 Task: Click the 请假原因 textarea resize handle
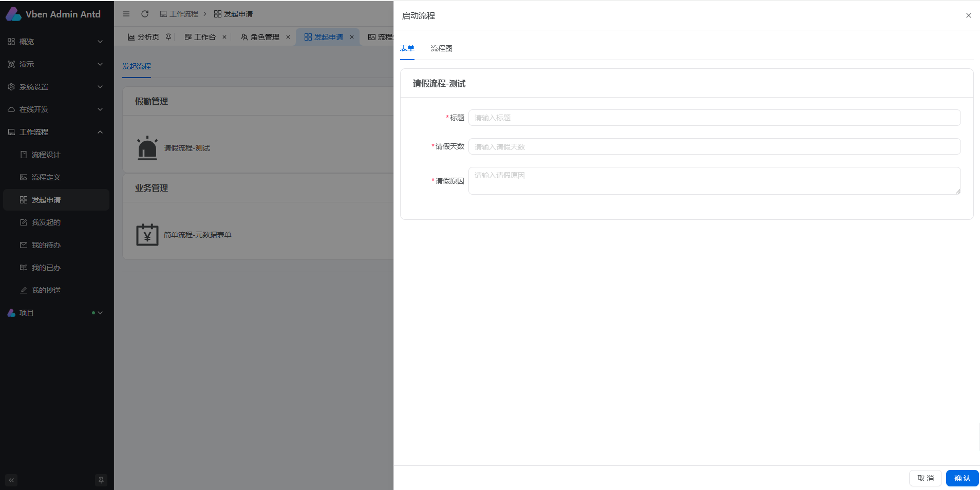click(x=958, y=192)
